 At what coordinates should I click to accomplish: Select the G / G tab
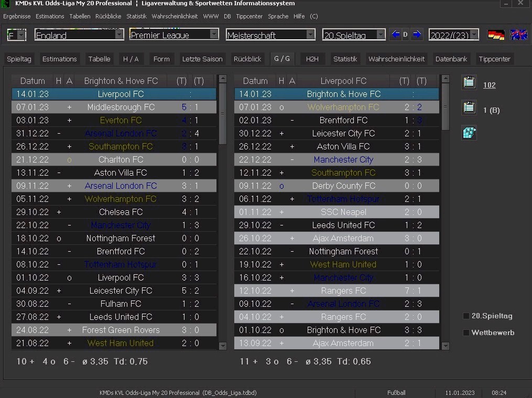(x=282, y=59)
